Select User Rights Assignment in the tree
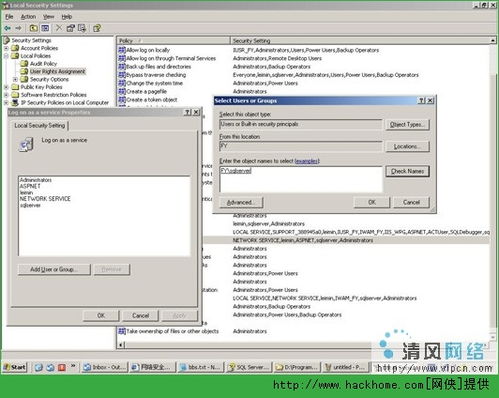Screen dimensions: 499x398 pos(57,71)
